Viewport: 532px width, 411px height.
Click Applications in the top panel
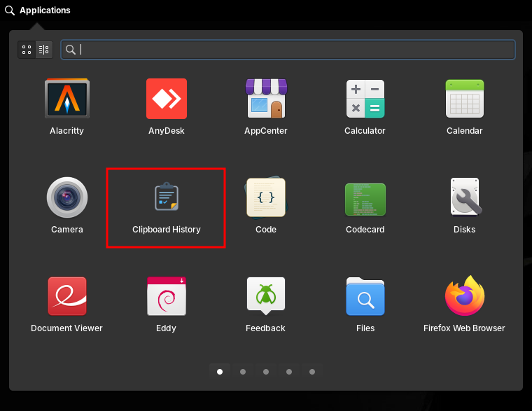[38, 11]
